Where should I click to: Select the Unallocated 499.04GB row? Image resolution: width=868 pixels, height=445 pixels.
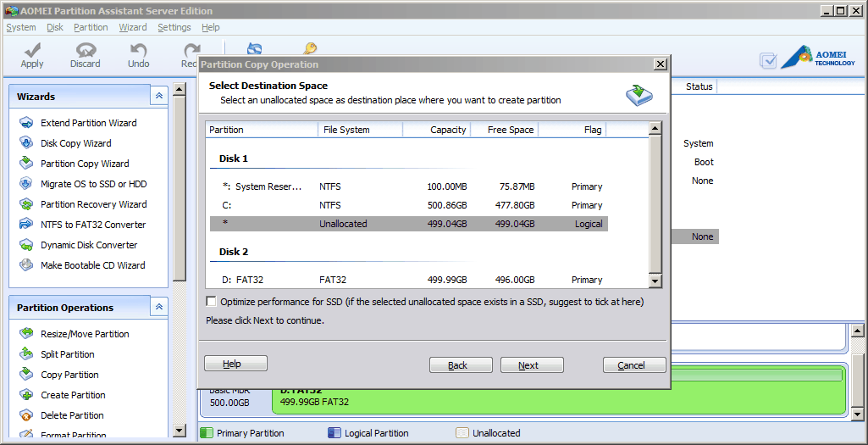[x=409, y=224]
